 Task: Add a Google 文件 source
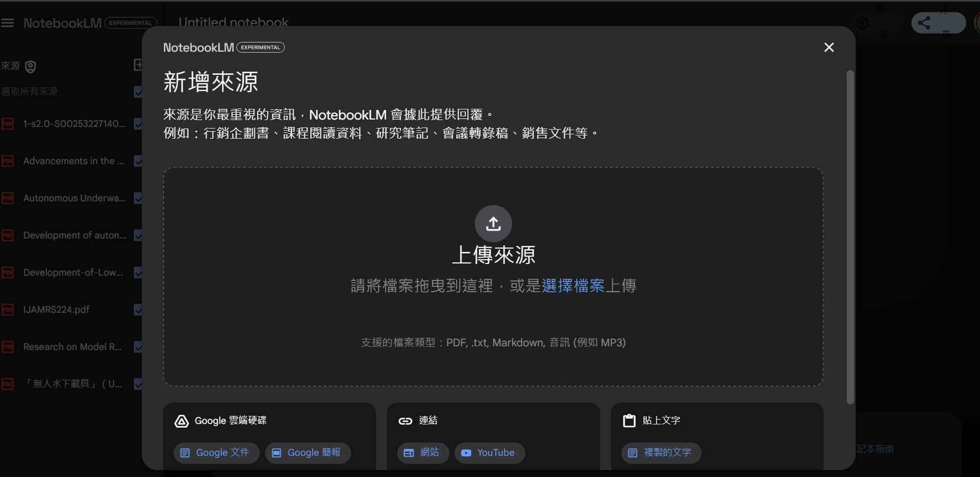(x=217, y=453)
